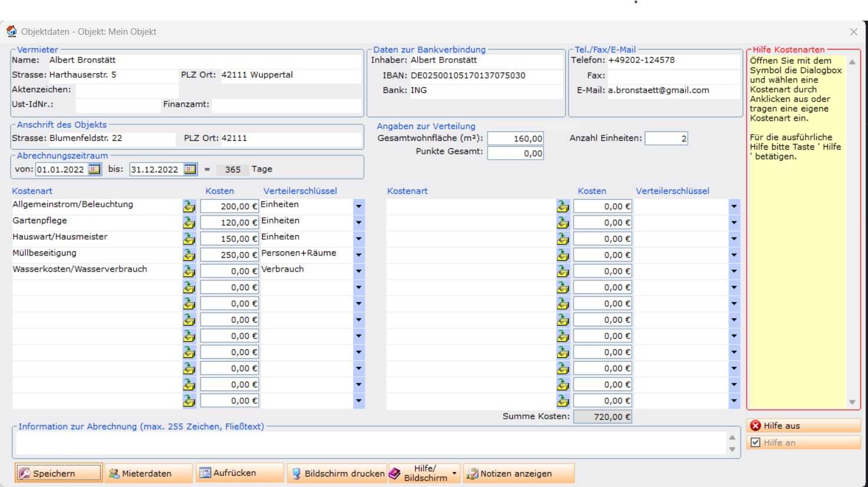Viewport: 868px width, 487px height.
Task: Open Kostenart picker in last left-column row
Action: (x=189, y=400)
